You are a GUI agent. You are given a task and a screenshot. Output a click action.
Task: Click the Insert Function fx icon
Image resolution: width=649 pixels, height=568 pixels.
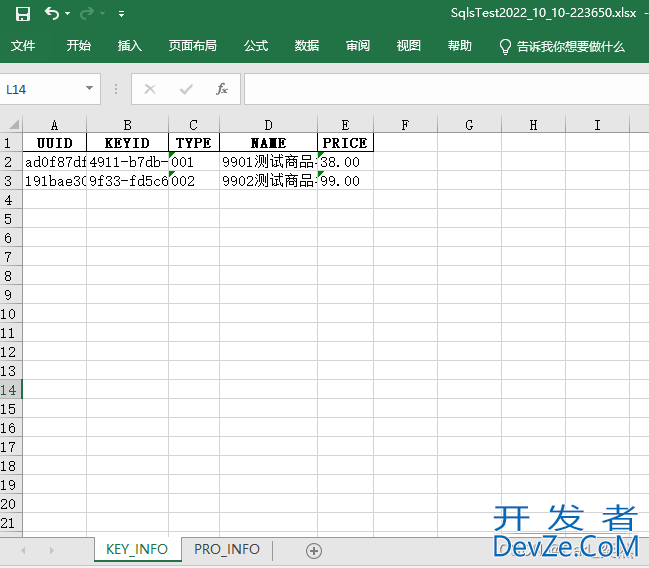coord(222,89)
